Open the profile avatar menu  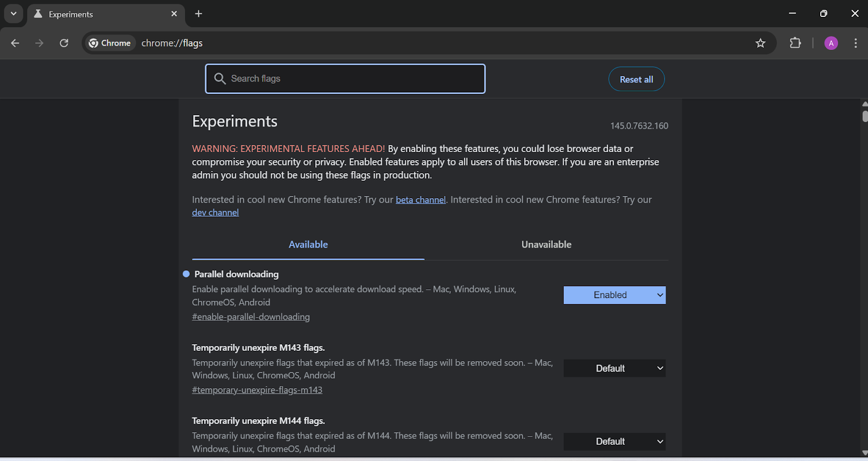pos(831,43)
